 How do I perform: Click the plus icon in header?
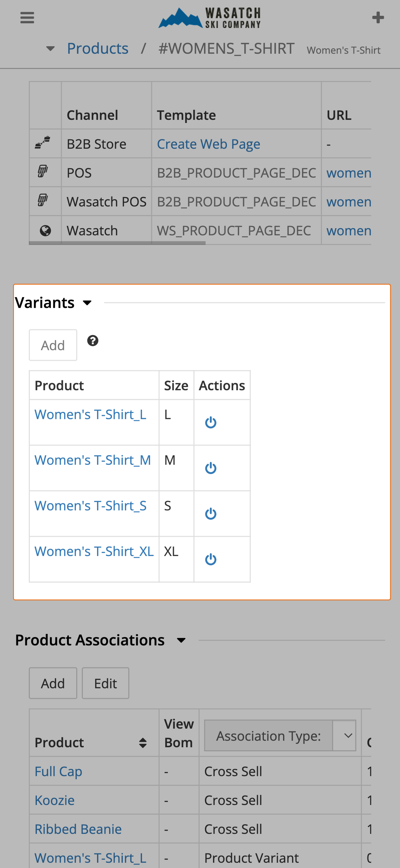point(378,17)
